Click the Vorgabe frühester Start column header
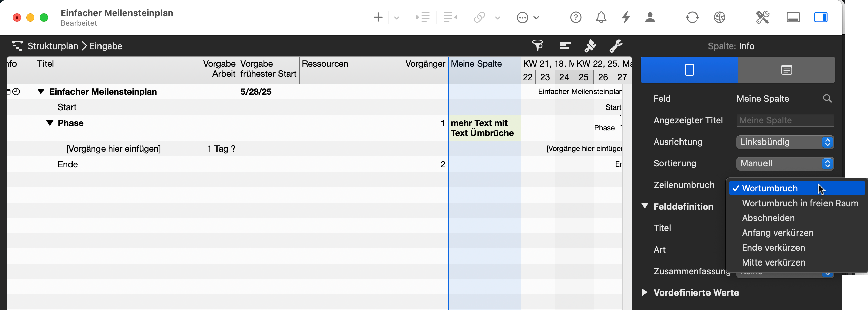 [269, 70]
